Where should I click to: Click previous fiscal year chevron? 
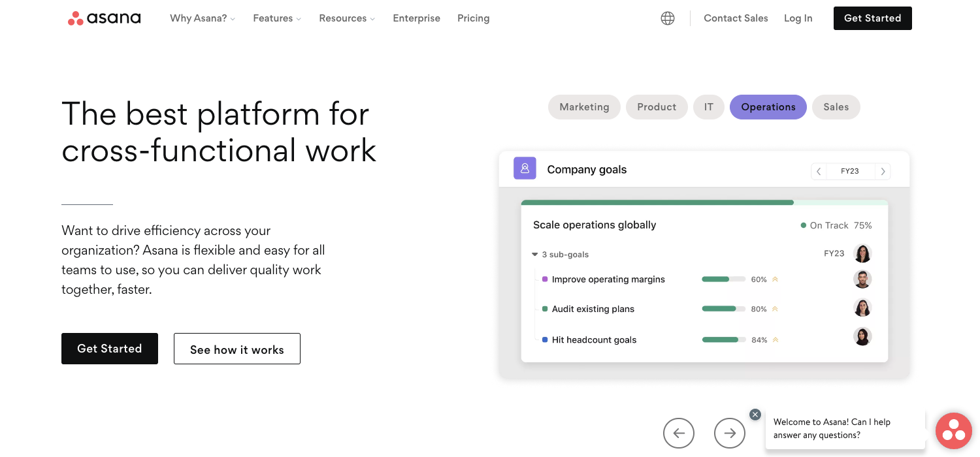(819, 171)
